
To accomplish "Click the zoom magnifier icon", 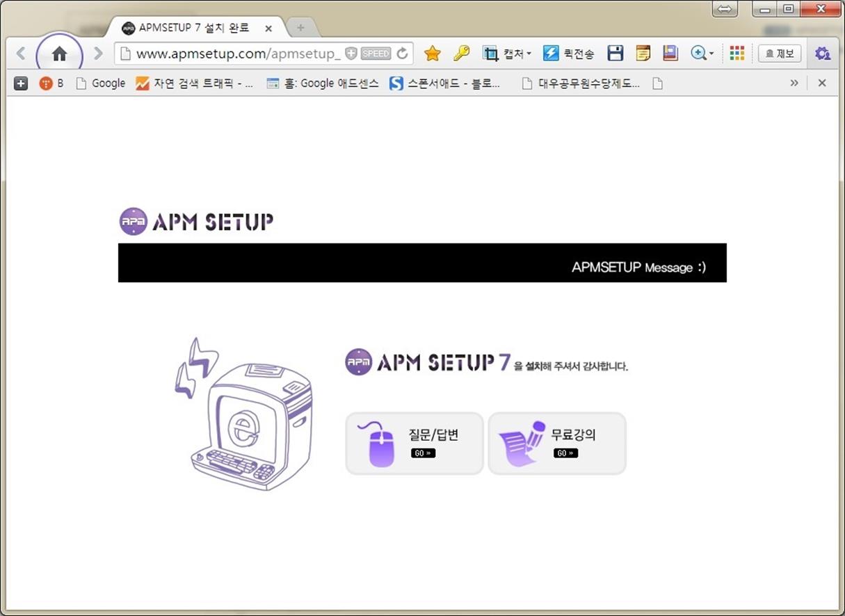I will 698,54.
